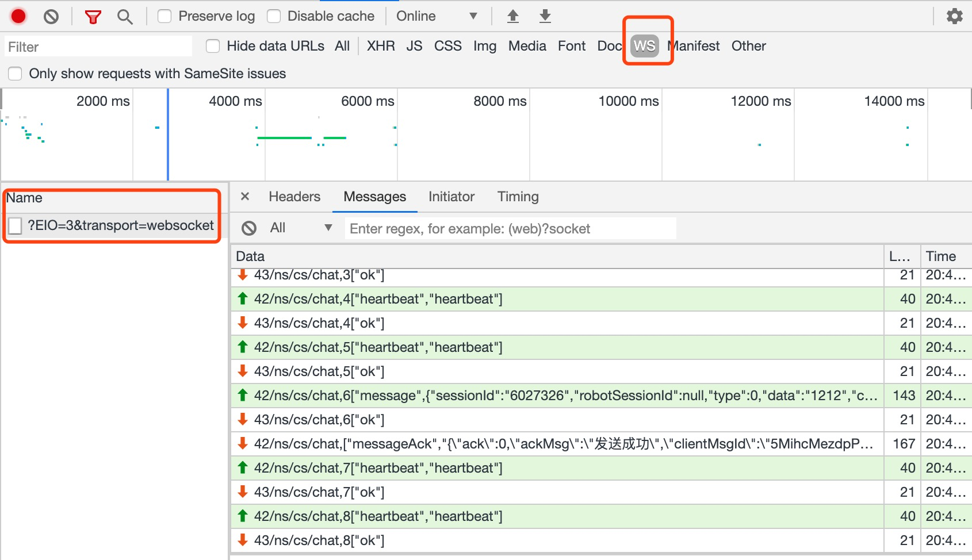Switch to the Initiator tab
The height and width of the screenshot is (560, 972).
pos(451,197)
